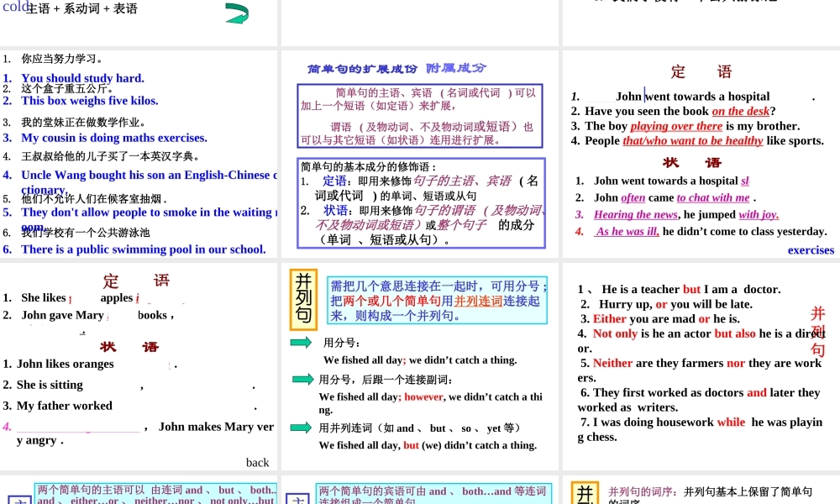Click "We fished all day, but (we) didn't catch"

pyautogui.click(x=428, y=445)
